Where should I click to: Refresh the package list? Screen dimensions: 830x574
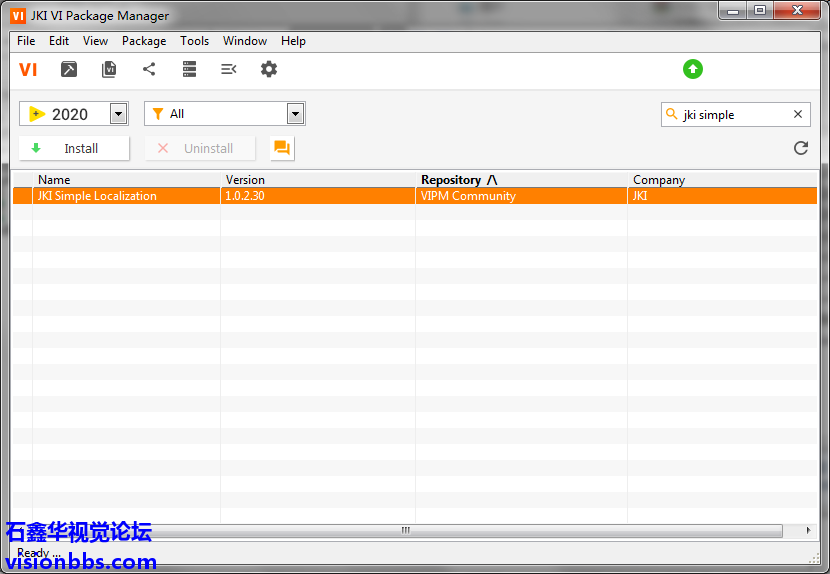point(800,148)
